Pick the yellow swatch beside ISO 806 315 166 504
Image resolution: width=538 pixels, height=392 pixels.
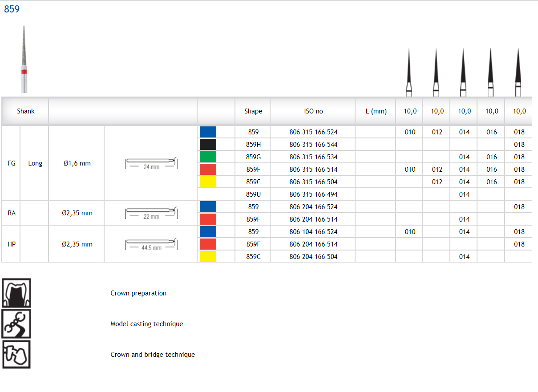(208, 182)
